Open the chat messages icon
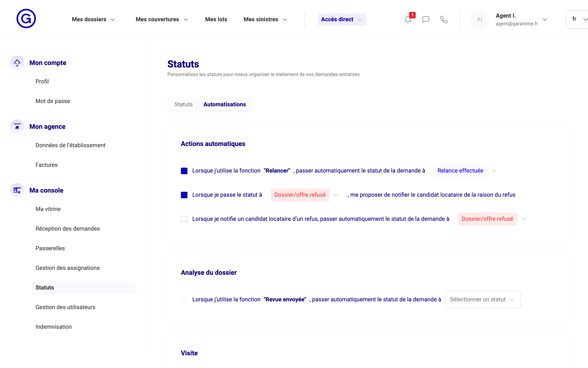The image size is (588, 368). tap(426, 19)
